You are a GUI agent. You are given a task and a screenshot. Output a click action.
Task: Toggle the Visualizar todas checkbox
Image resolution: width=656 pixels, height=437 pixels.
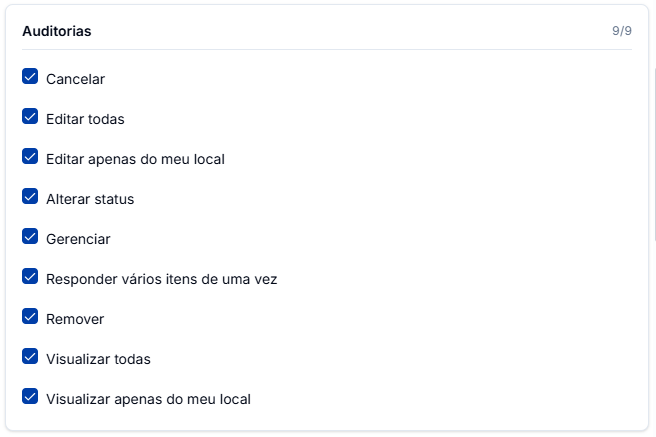tap(30, 357)
